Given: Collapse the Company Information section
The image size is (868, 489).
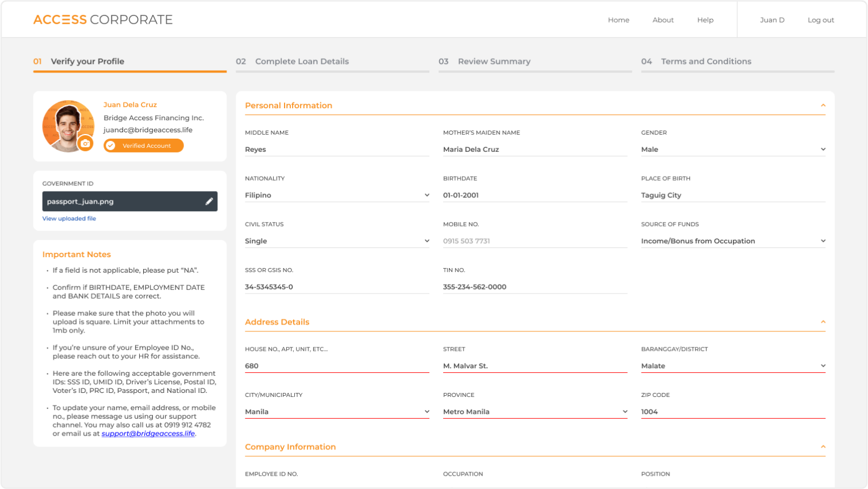Looking at the screenshot, I should pyautogui.click(x=823, y=447).
